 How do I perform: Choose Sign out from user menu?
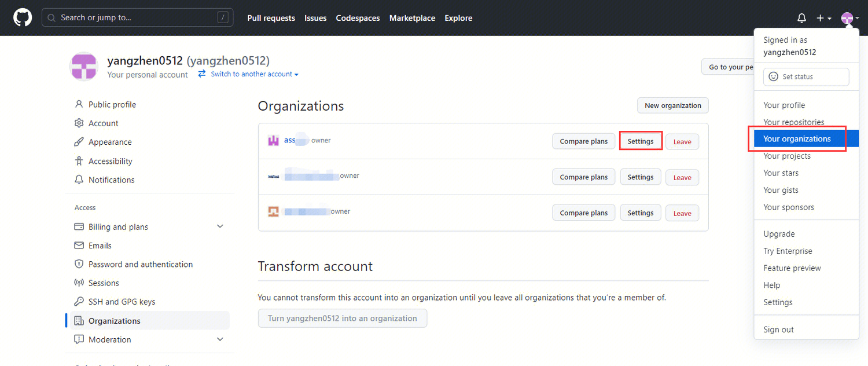coord(778,330)
